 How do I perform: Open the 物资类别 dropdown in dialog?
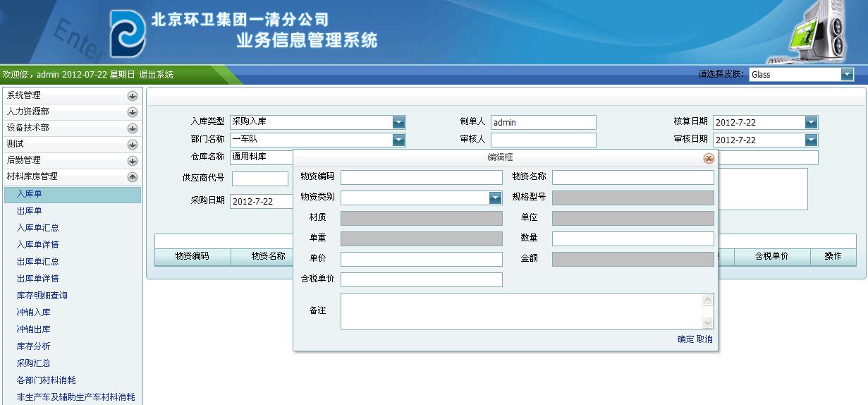coord(495,198)
